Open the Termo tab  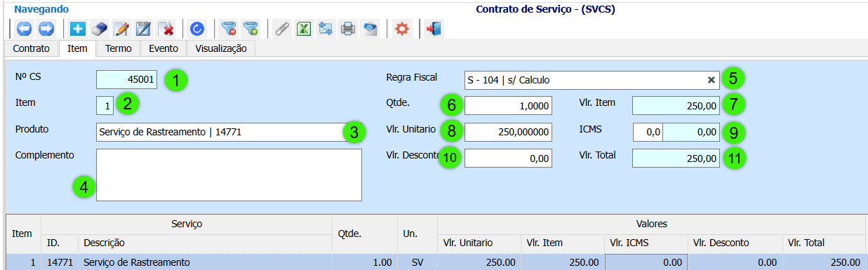point(119,48)
